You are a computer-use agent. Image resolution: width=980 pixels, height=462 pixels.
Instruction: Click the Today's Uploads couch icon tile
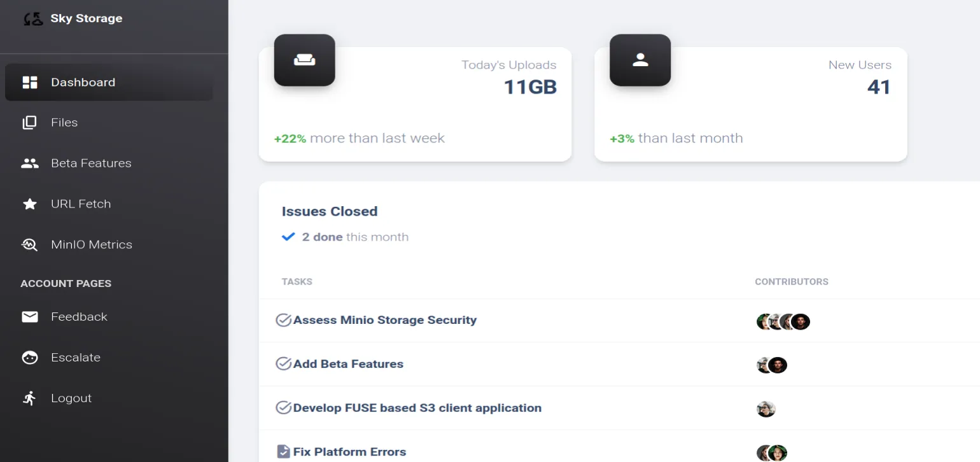coord(304,60)
